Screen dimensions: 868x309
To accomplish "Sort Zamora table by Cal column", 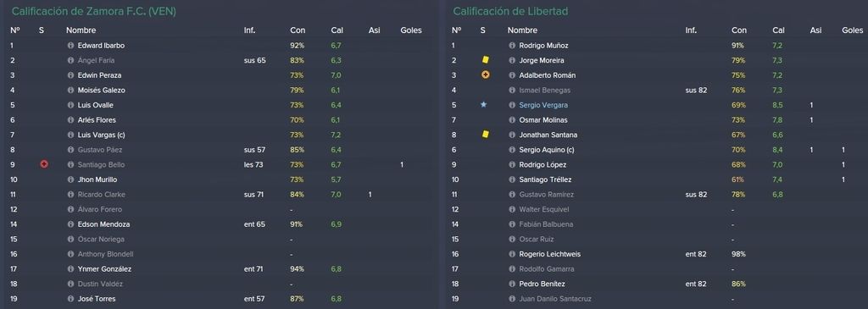I will [x=337, y=30].
